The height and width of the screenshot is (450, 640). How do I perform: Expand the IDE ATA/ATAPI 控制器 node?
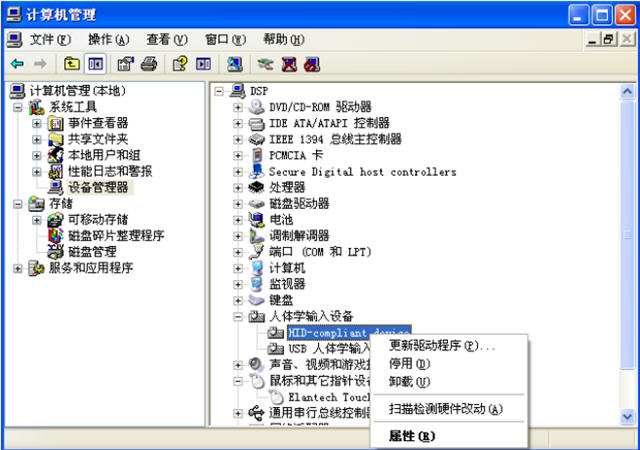[x=238, y=123]
